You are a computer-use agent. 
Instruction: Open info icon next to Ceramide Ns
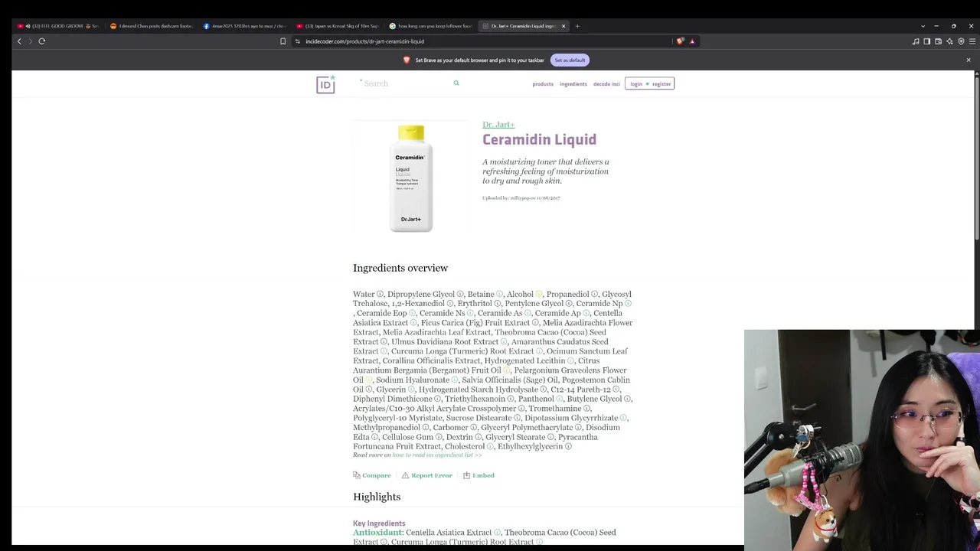click(470, 314)
